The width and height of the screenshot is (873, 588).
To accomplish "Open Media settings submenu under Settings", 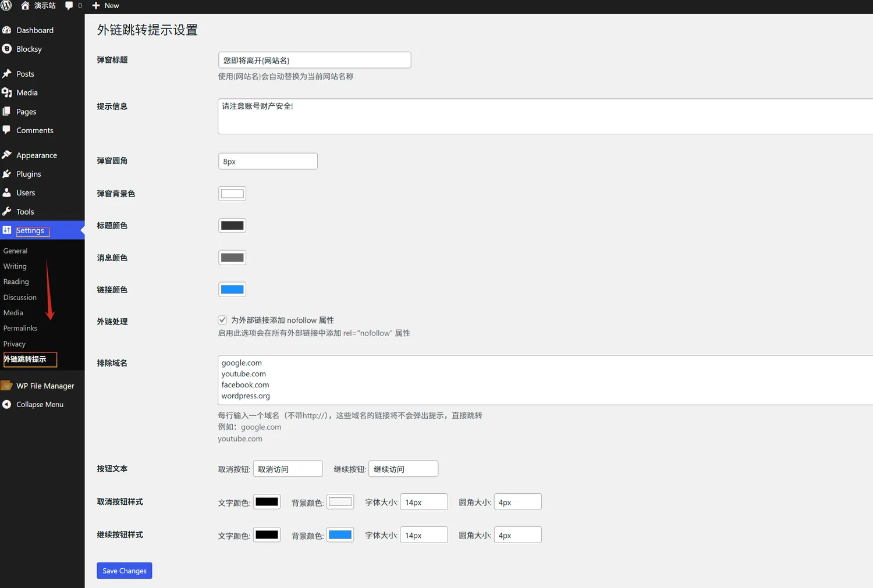I will coord(13,312).
